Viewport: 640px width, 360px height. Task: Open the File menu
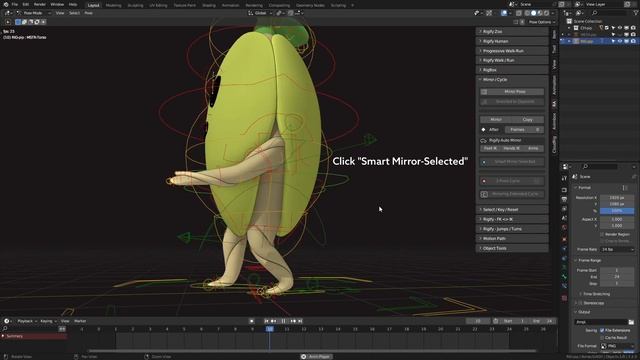[15, 4]
